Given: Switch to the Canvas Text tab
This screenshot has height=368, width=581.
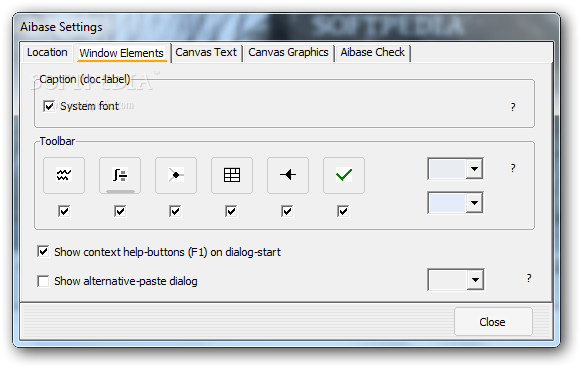Looking at the screenshot, I should pyautogui.click(x=206, y=52).
